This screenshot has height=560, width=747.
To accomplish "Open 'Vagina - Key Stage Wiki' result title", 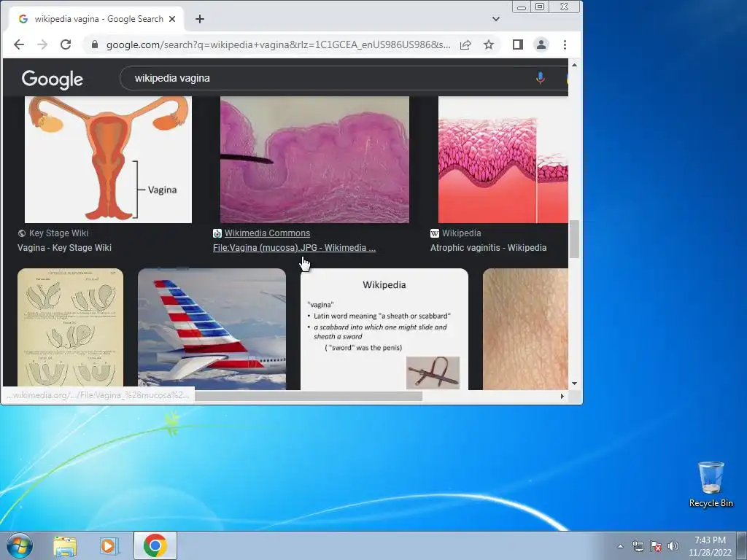I will 64,248.
